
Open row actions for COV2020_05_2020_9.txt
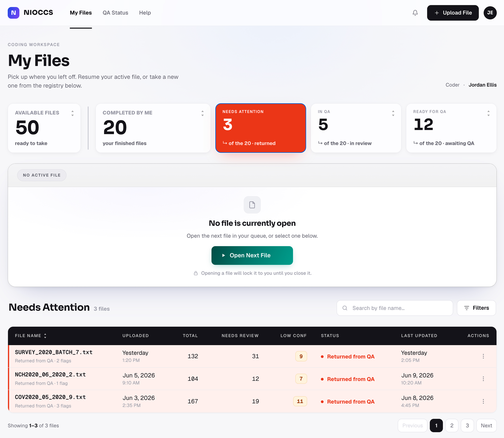pos(483,401)
